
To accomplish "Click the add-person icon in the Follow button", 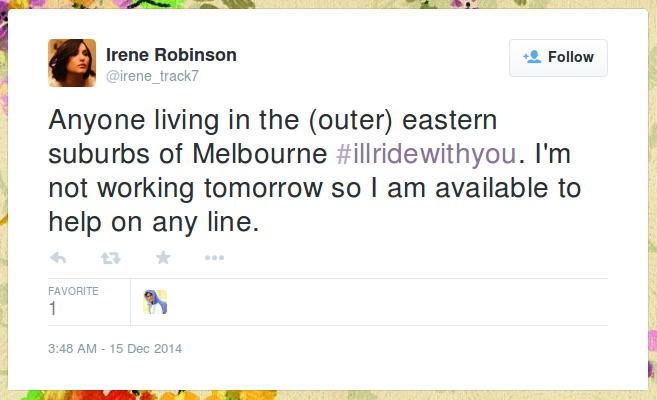I will (532, 57).
